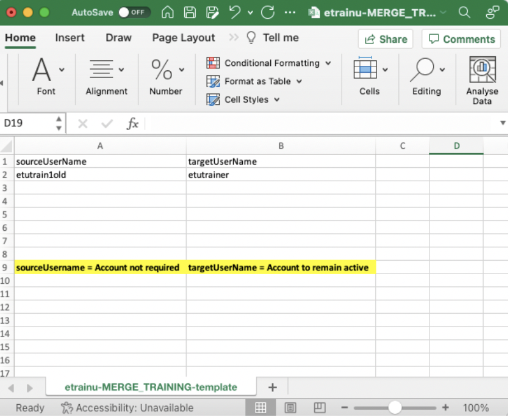Open the Search magnifier in title bar
The image size is (510, 420).
(x=464, y=13)
